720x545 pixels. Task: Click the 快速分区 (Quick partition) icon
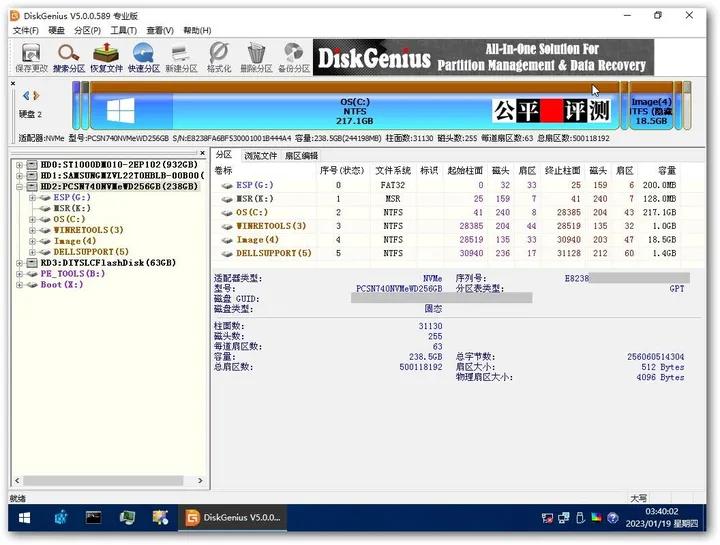click(x=144, y=56)
